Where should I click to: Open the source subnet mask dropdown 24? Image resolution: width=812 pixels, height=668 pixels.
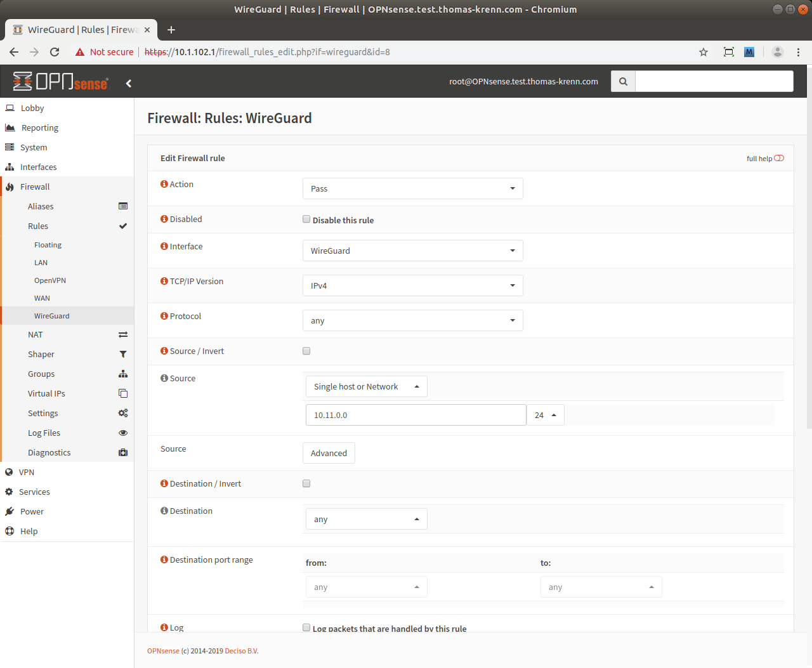[x=546, y=415]
